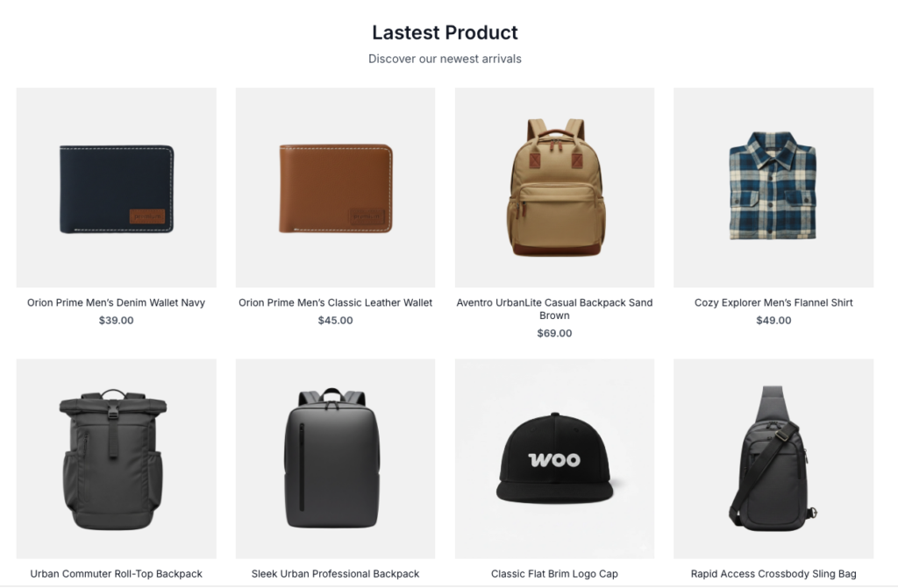Image resolution: width=898 pixels, height=588 pixels.
Task: Click the $69.00 price of the backpack
Action: click(x=554, y=333)
